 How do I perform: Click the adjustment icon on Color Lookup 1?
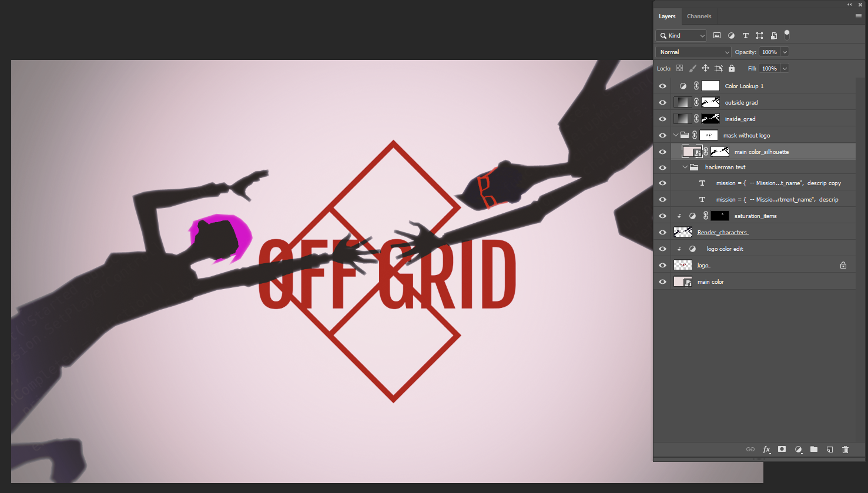pos(683,86)
